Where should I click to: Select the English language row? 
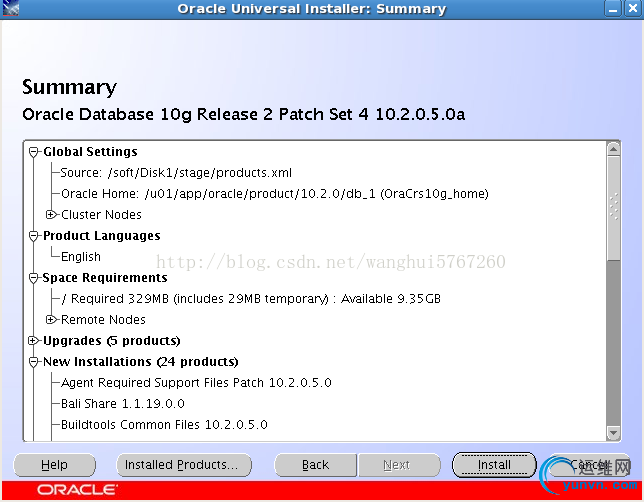tap(80, 257)
